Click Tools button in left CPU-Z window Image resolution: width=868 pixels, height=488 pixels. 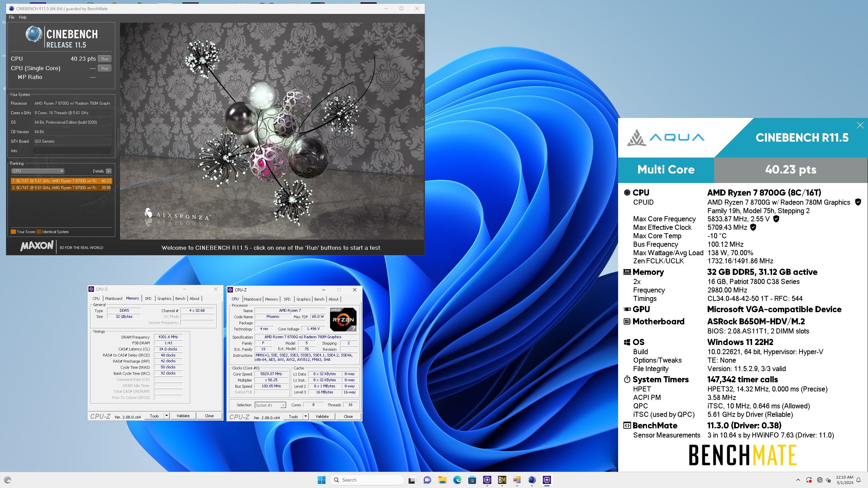pos(154,416)
